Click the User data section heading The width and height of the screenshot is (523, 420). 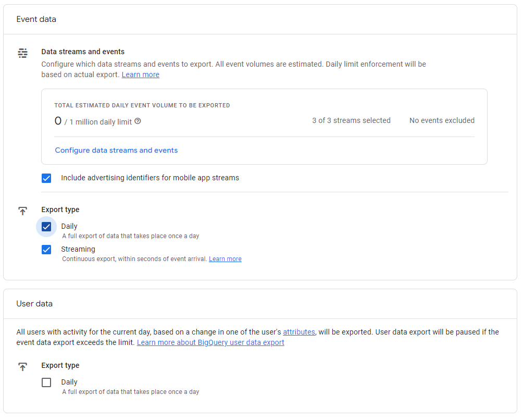pos(34,304)
